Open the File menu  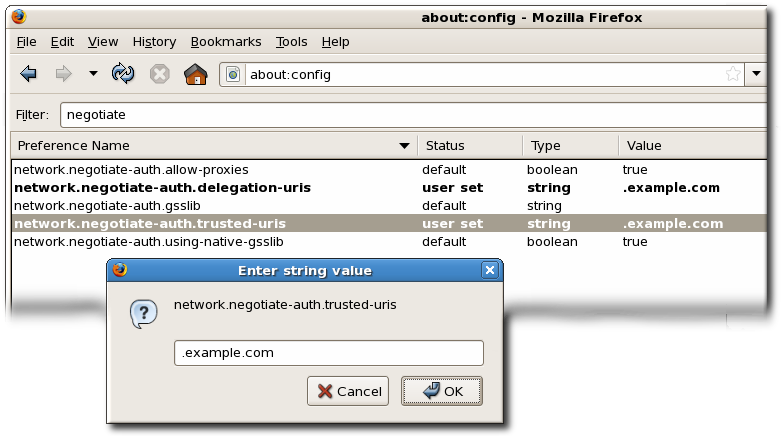pos(26,41)
